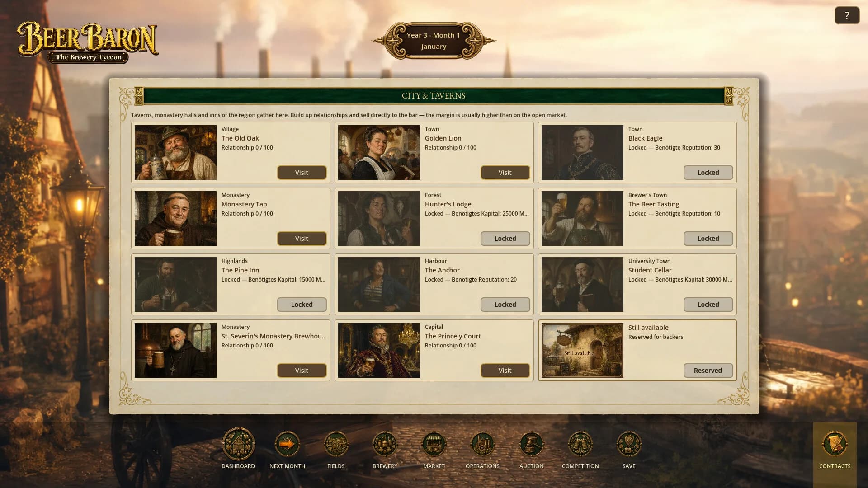Select the Student Cellar portrait

[582, 284]
